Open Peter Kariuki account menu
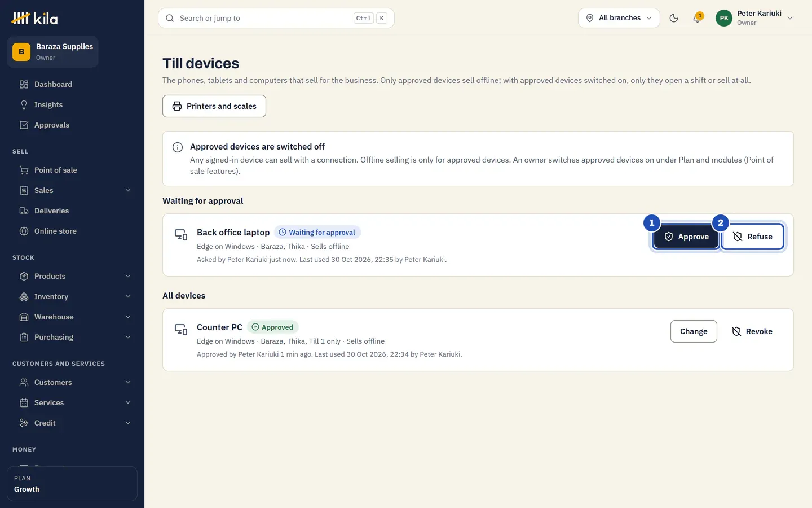This screenshot has width=812, height=508. point(754,18)
